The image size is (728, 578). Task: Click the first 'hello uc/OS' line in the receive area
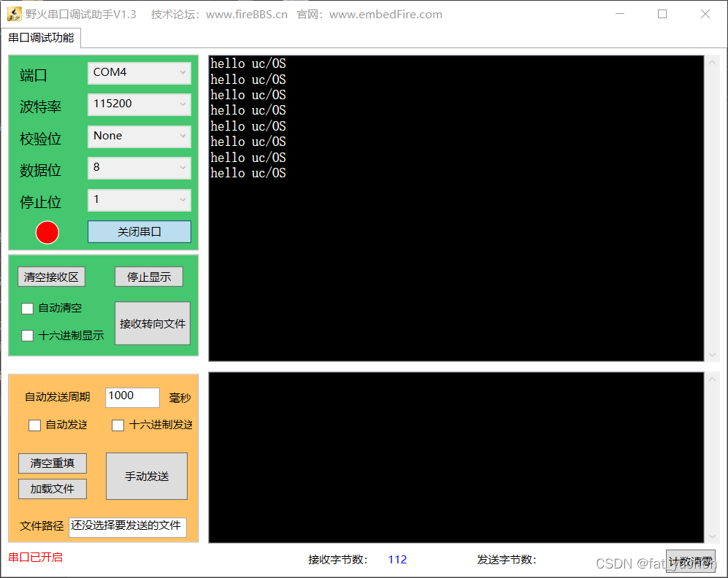(248, 63)
